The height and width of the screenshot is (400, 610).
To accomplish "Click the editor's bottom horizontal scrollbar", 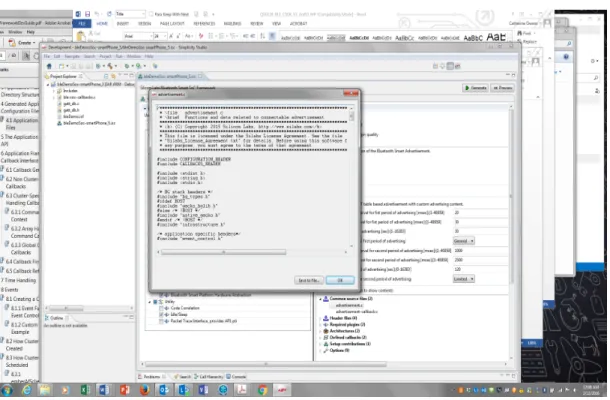I will click(266, 364).
